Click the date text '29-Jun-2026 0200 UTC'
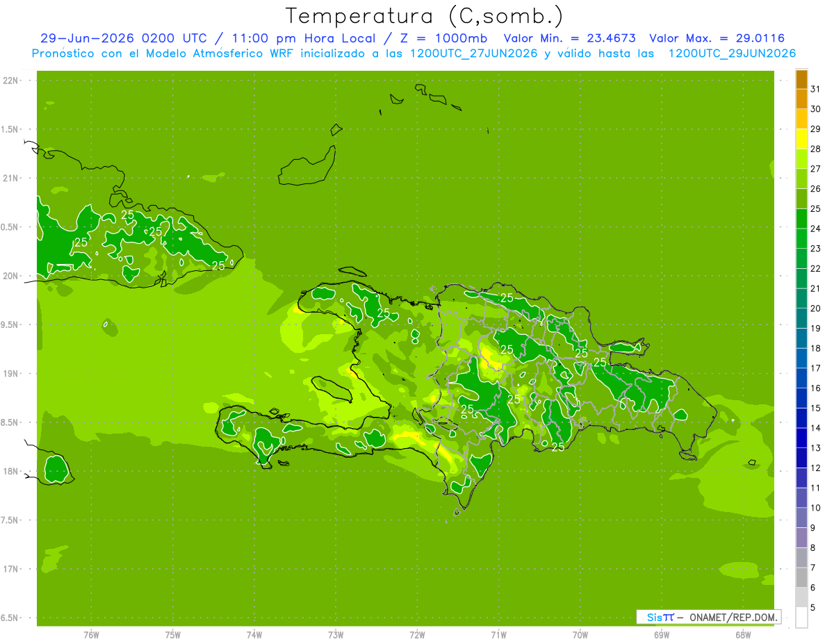This screenshot has height=644, width=834. pyautogui.click(x=124, y=38)
